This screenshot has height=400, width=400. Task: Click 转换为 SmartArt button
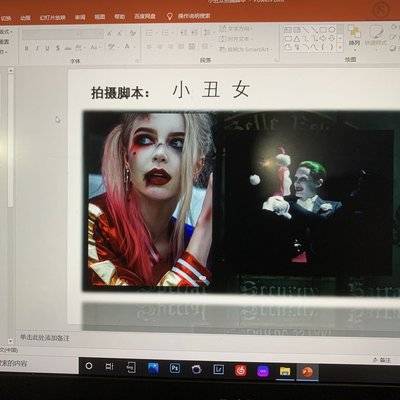coord(246,49)
